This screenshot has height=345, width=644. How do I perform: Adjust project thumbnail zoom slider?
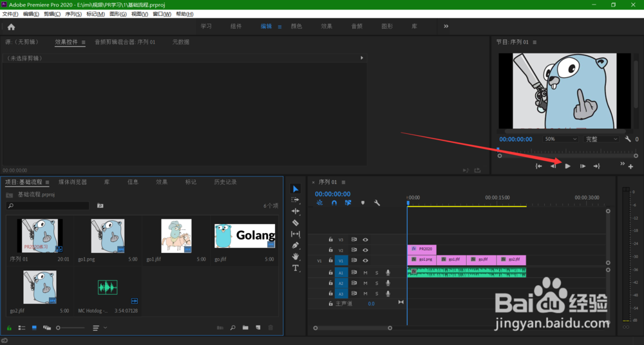point(71,328)
